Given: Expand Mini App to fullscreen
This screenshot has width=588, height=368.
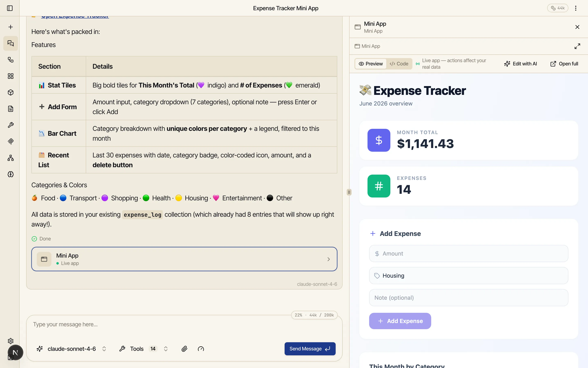Looking at the screenshot, I should tap(577, 46).
